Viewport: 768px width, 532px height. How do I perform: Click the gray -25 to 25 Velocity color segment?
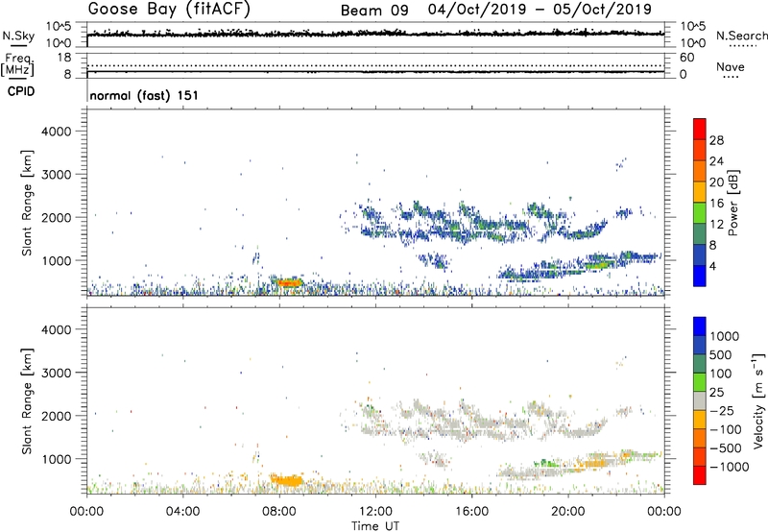point(700,400)
